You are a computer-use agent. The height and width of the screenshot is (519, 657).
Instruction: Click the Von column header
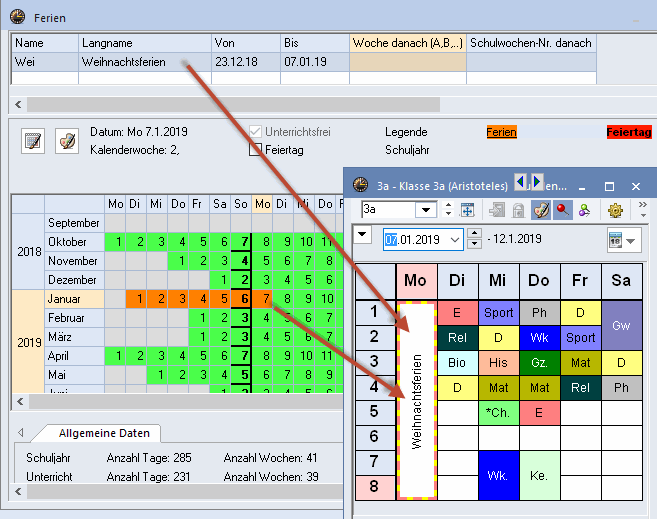246,43
